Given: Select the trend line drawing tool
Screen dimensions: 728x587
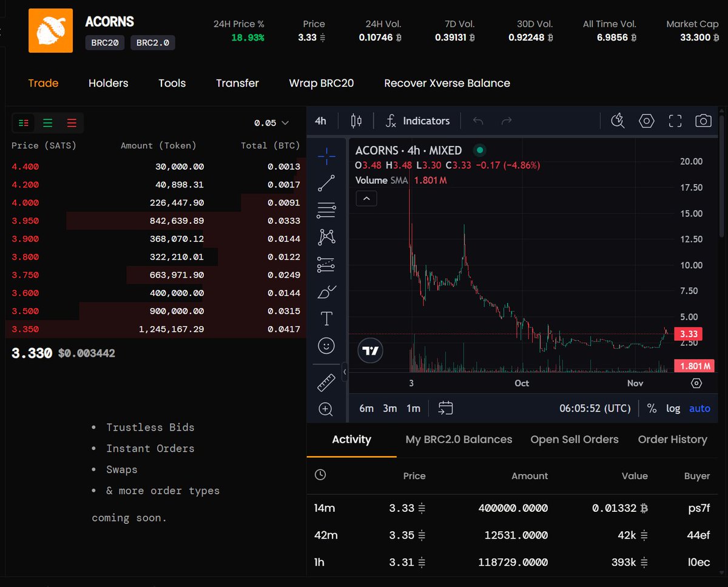Looking at the screenshot, I should coord(326,183).
